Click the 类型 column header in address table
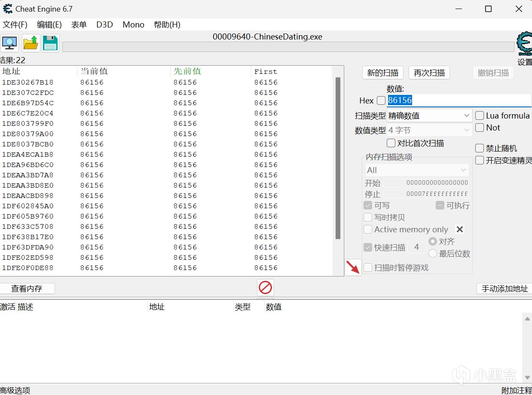 click(x=249, y=307)
